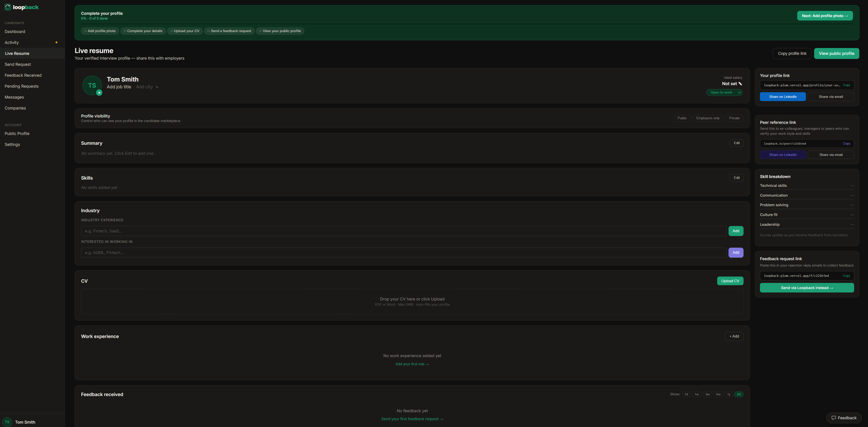Set profile visibility to Public
The height and width of the screenshot is (427, 868).
click(x=682, y=118)
